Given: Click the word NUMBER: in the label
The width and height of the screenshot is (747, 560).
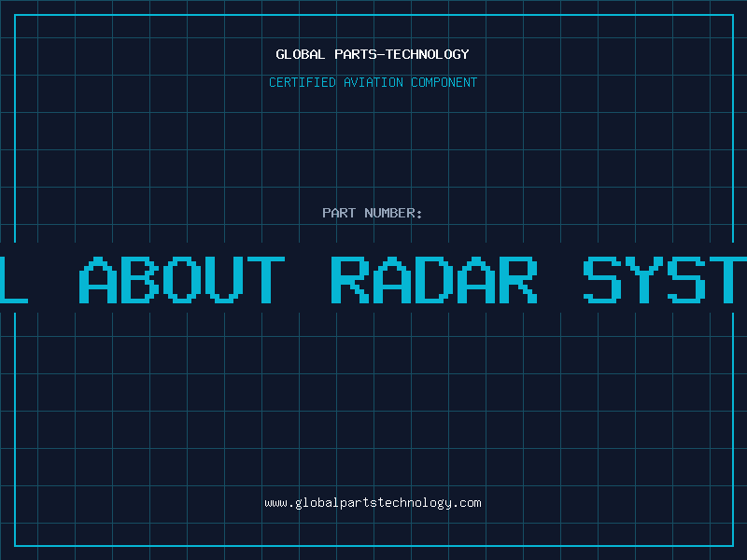Looking at the screenshot, I should pyautogui.click(x=393, y=213).
